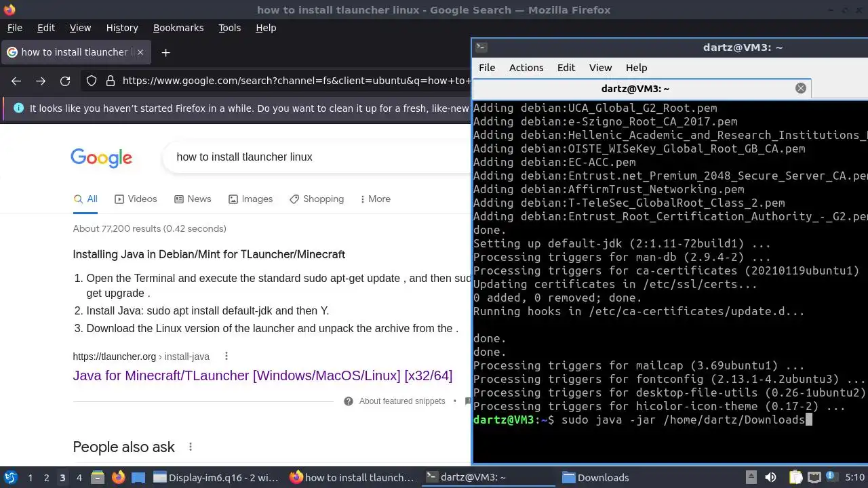Open the terminal Edit menu

(566, 68)
